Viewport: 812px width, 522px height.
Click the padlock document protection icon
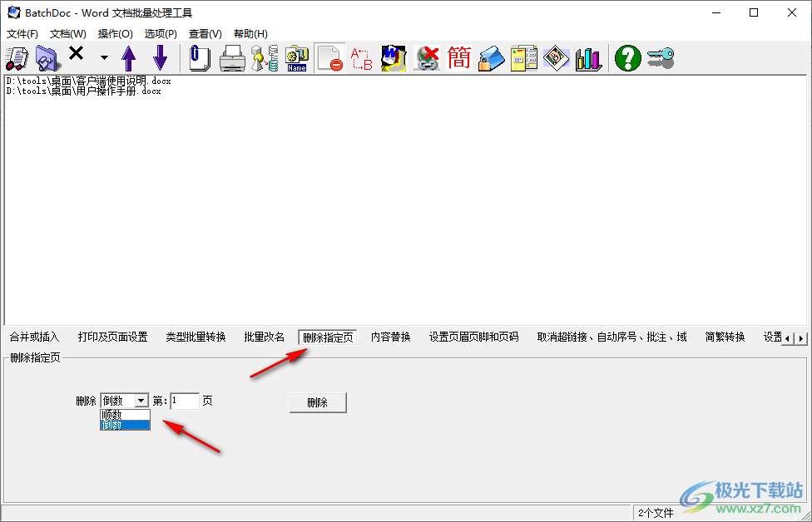pyautogui.click(x=491, y=58)
